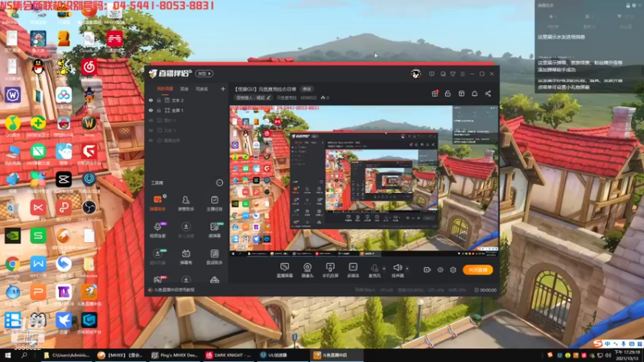
Task: Show the 文本 1 layer
Action: pos(151,130)
